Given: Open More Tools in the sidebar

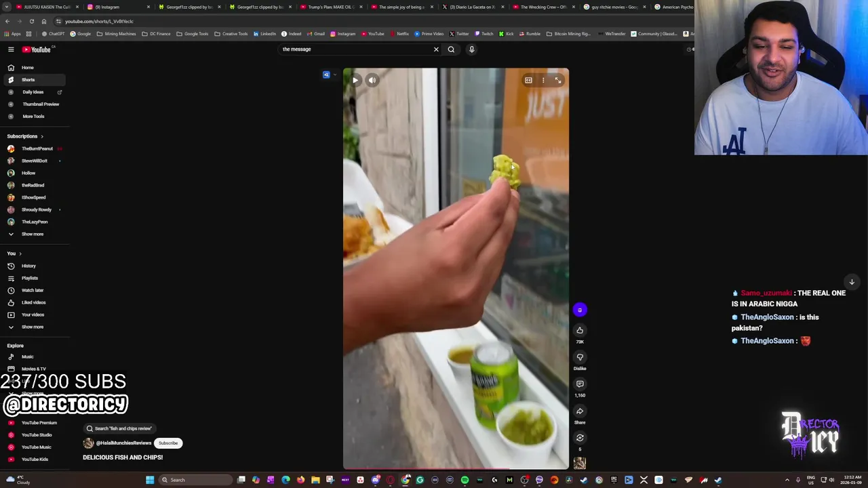Looking at the screenshot, I should click(x=33, y=117).
